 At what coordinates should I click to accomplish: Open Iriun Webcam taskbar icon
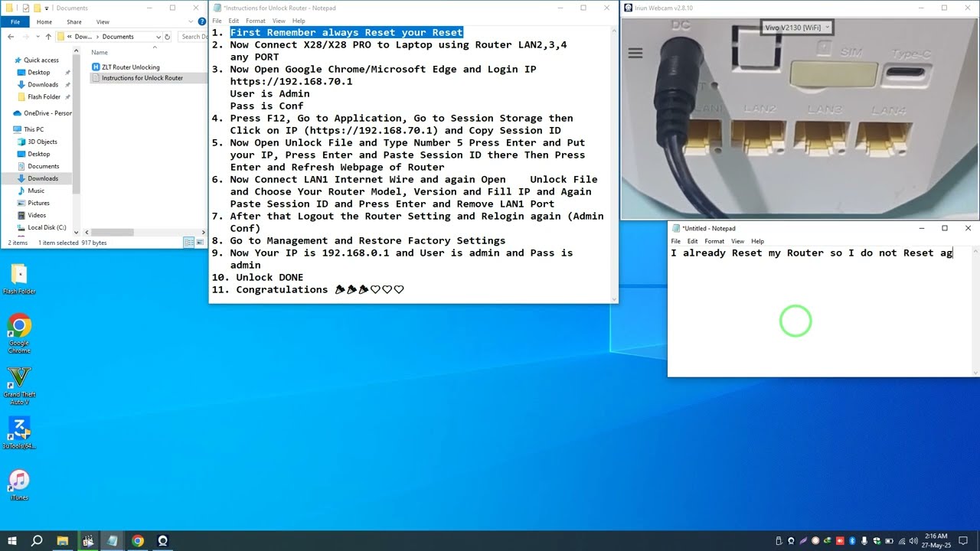pyautogui.click(x=162, y=541)
